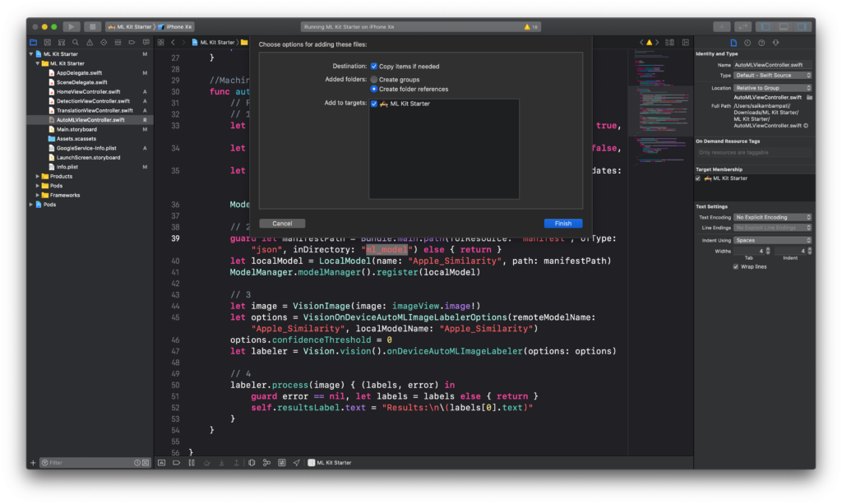This screenshot has width=842, height=504.
Task: Click the yellow issue warning icon in jump bar
Action: 650,43
